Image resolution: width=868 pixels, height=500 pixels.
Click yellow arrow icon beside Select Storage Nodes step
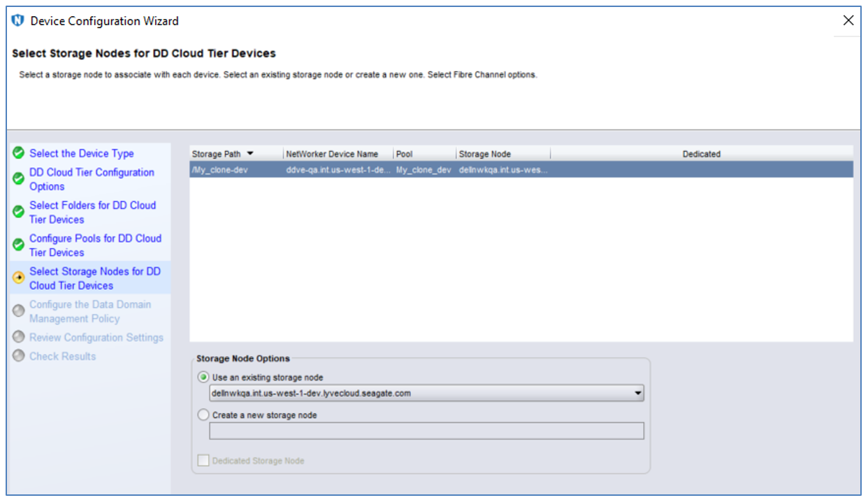click(19, 278)
